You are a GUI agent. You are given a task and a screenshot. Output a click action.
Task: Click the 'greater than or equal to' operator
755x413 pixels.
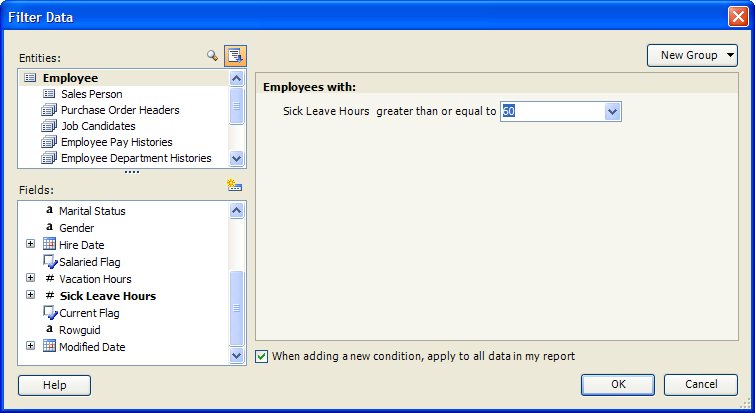tap(436, 111)
